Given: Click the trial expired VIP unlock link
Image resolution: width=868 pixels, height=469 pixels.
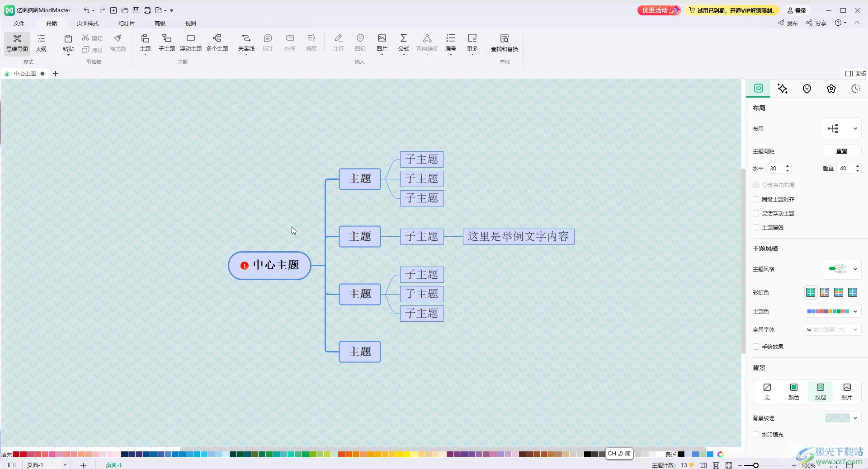Looking at the screenshot, I should click(731, 10).
